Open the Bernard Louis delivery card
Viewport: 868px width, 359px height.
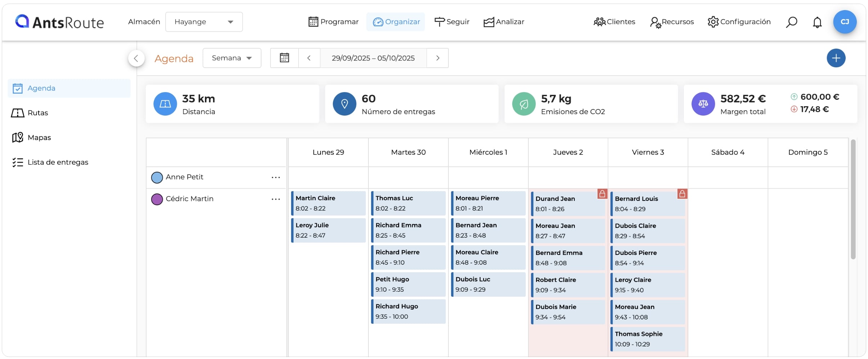(648, 204)
